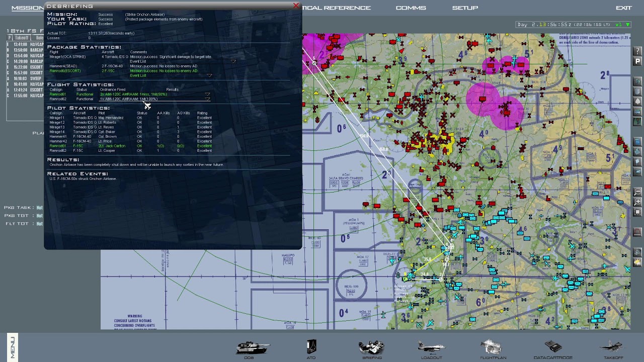Select the 13:54:00 HAVCAP flight row
This screenshot has width=644, height=362.
(25, 55)
